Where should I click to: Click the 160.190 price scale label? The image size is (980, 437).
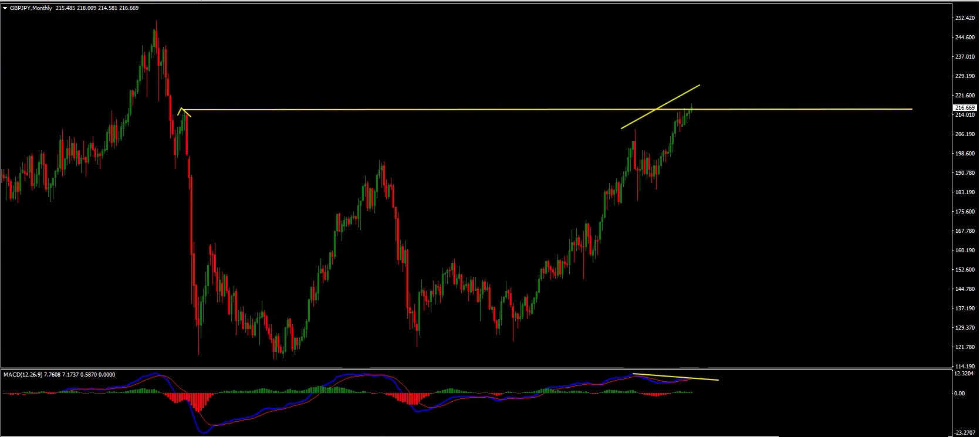coord(965,250)
